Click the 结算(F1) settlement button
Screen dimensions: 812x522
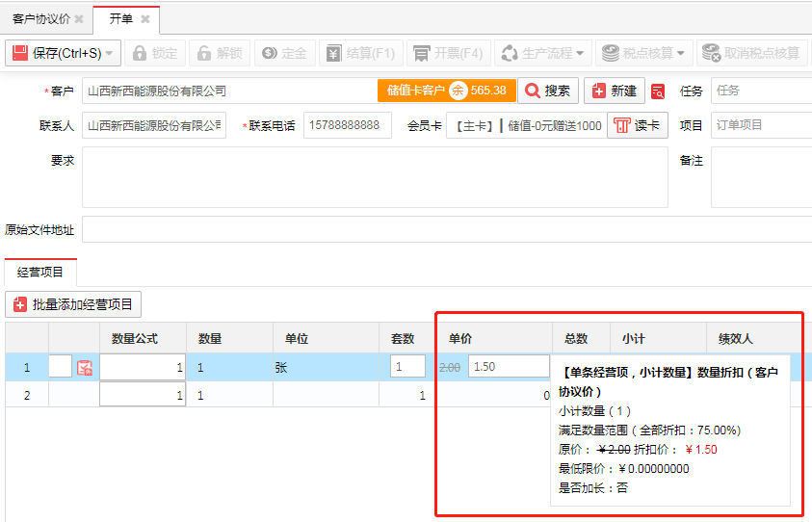tap(358, 53)
